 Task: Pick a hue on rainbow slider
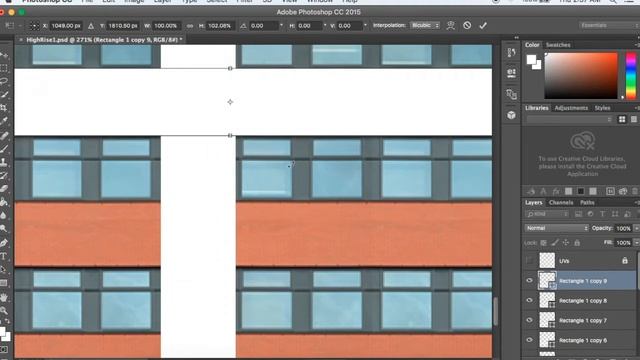pos(631,76)
